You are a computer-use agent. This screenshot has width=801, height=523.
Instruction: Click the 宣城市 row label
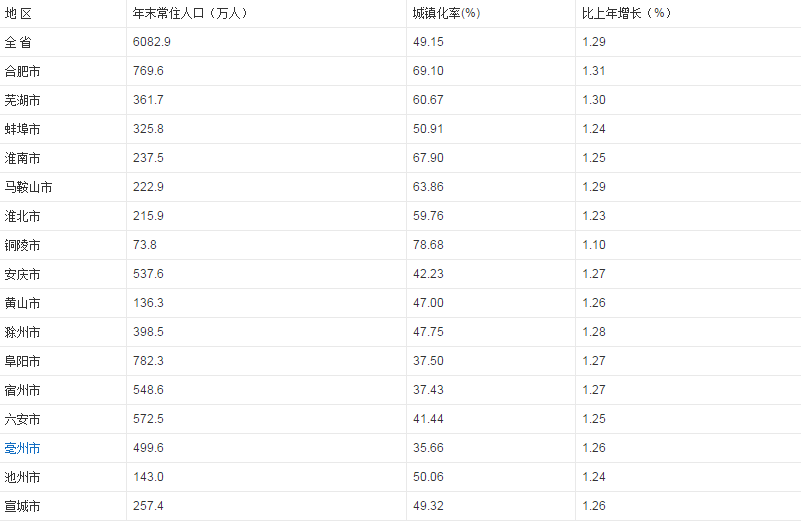pos(22,507)
